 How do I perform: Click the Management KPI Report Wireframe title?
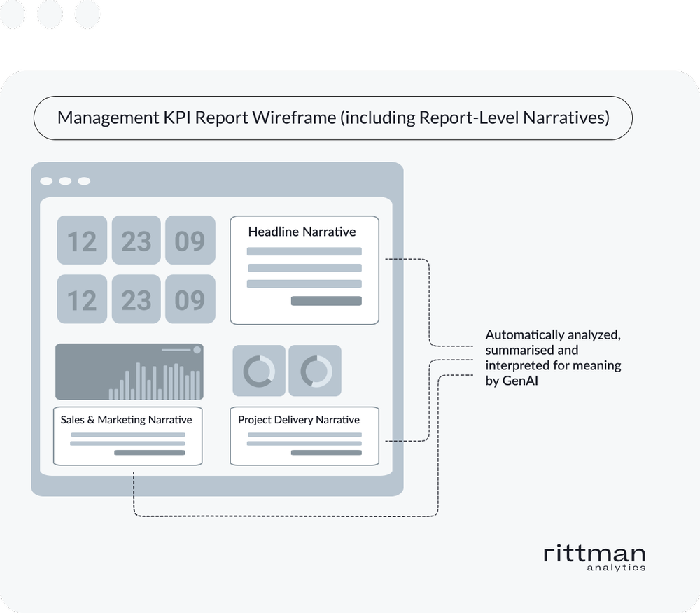pos(333,118)
